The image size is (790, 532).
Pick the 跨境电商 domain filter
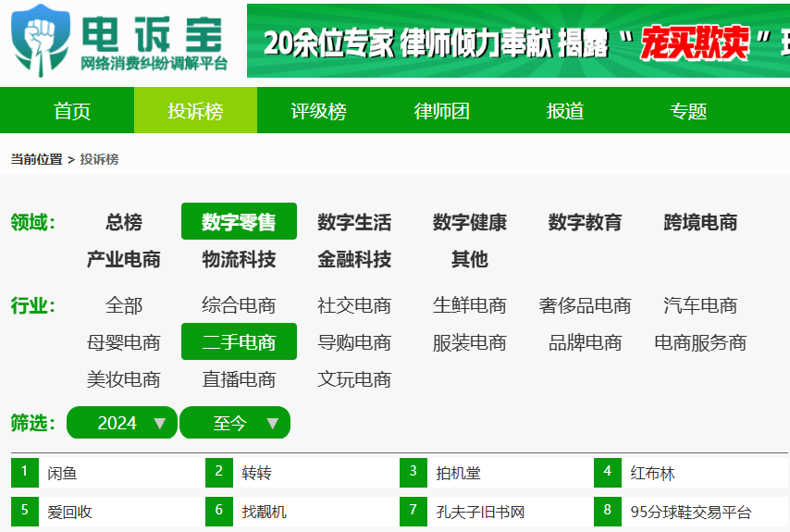point(700,222)
